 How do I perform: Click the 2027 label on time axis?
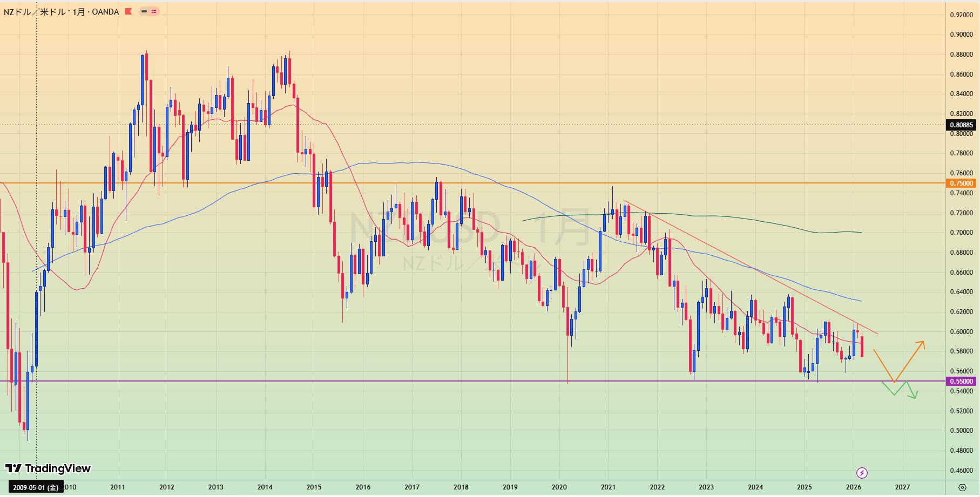point(902,487)
